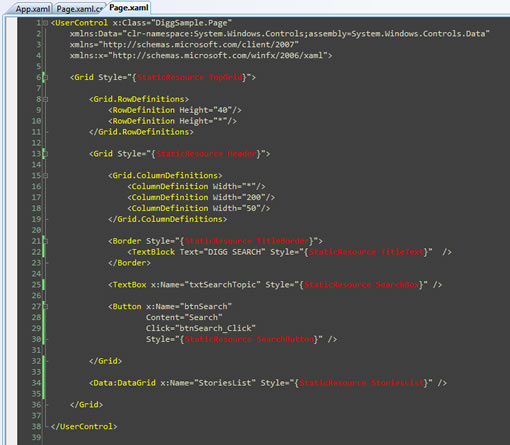Collapse Grid.RowDefinitions block on line 8

(x=45, y=99)
